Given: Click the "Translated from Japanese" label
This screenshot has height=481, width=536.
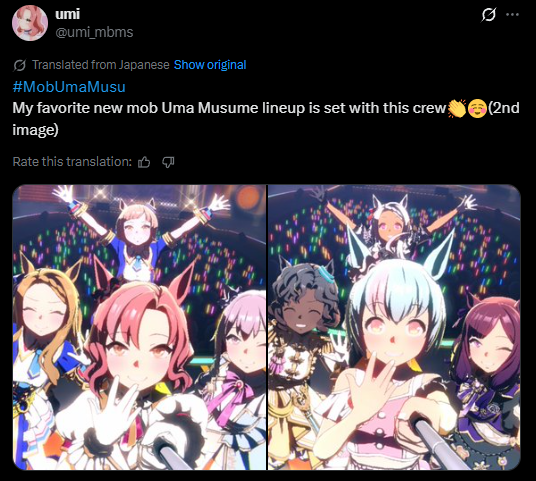Looking at the screenshot, I should coord(100,65).
